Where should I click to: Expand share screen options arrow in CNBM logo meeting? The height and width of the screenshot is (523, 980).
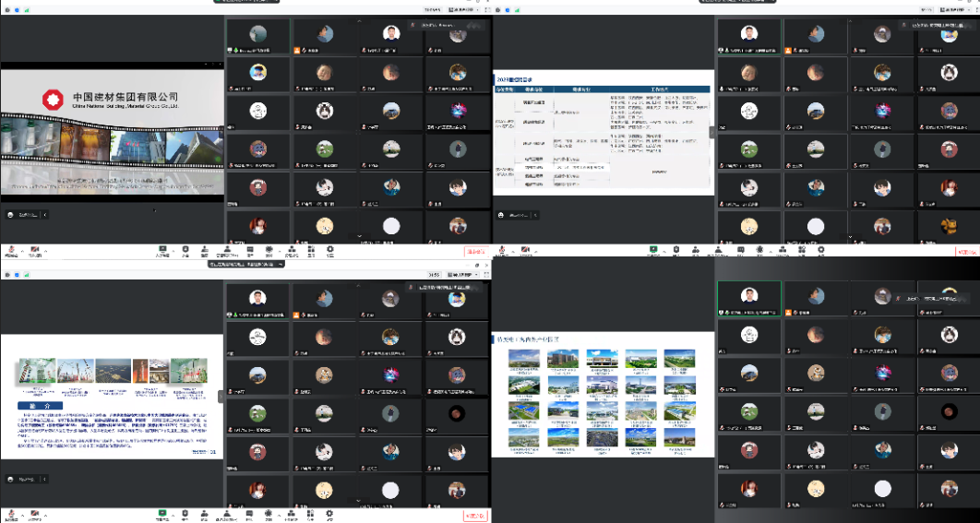[173, 248]
